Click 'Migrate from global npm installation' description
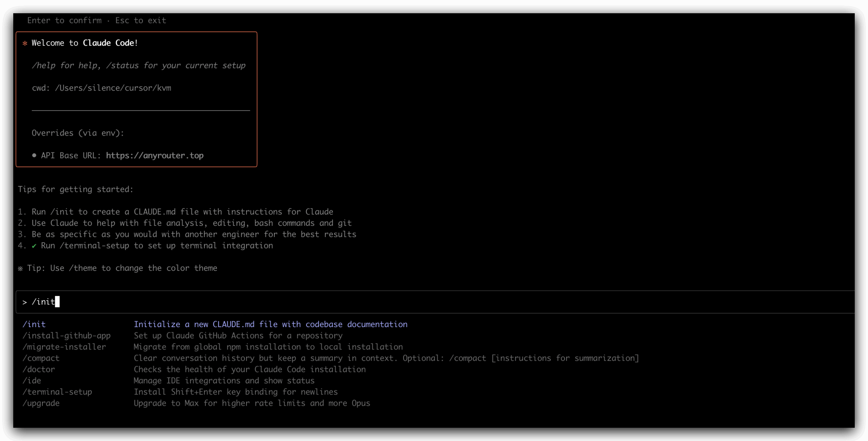 268,347
